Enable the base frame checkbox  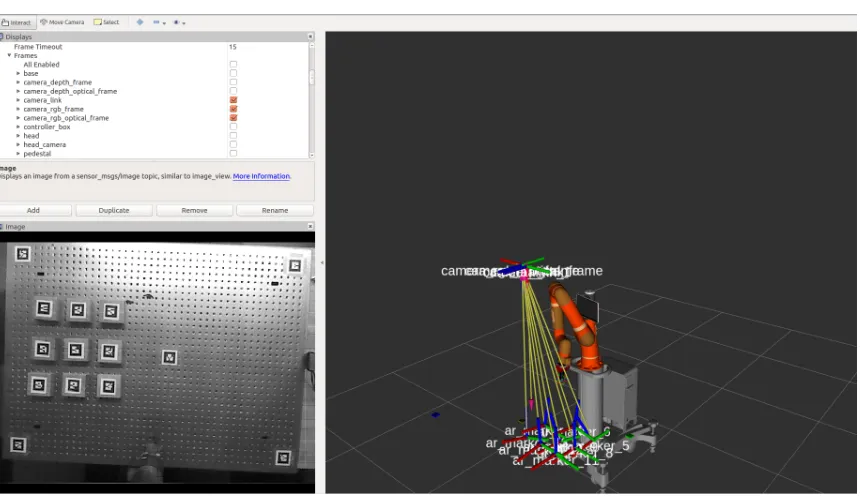(x=234, y=73)
